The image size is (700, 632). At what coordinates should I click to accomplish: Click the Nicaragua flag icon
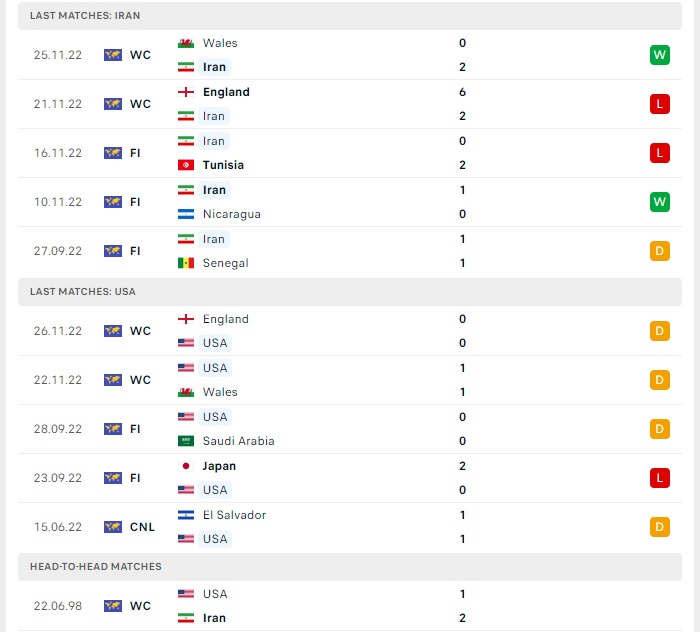pyautogui.click(x=185, y=214)
